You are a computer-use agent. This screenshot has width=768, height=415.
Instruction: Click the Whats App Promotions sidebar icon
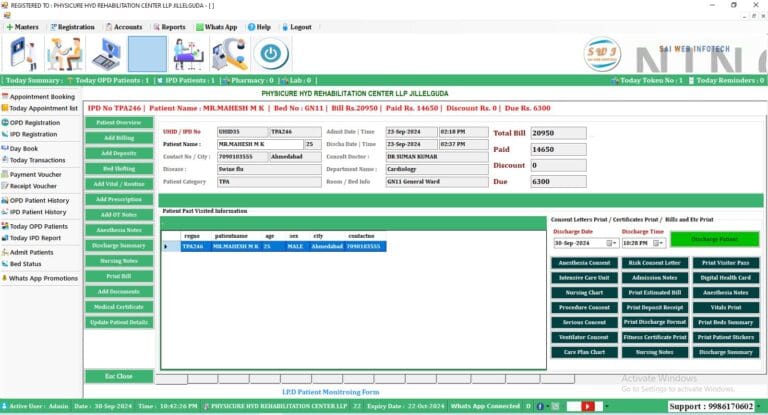[x=4, y=278]
